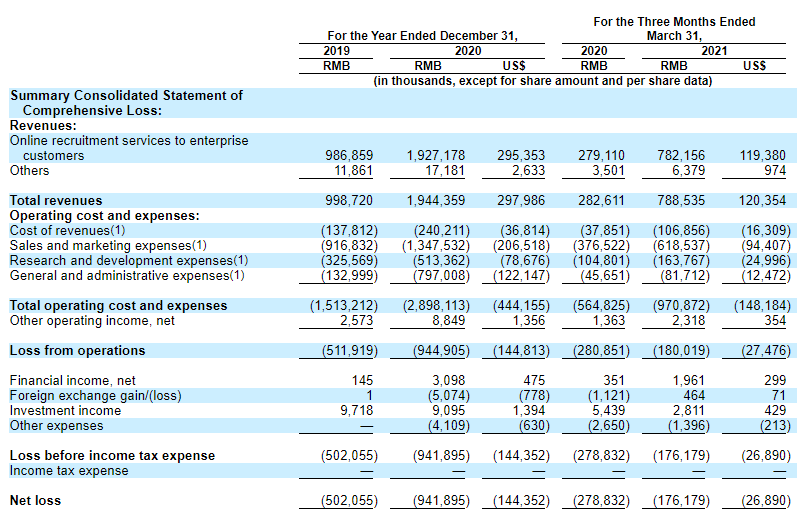Select the "Foreign exchange gain/(loss)" row label
This screenshot has height=521, width=803.
96,396
